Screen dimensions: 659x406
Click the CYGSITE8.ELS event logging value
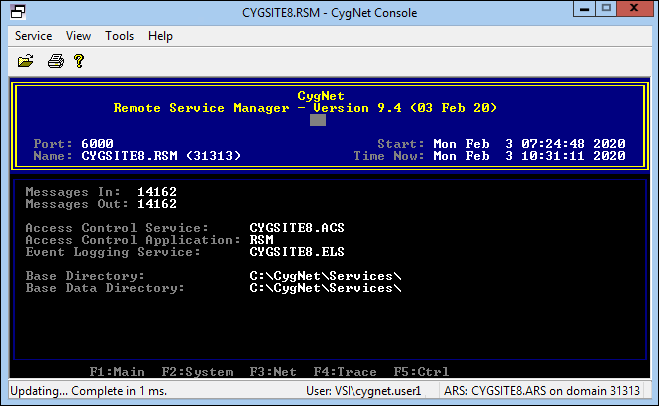[x=297, y=252]
